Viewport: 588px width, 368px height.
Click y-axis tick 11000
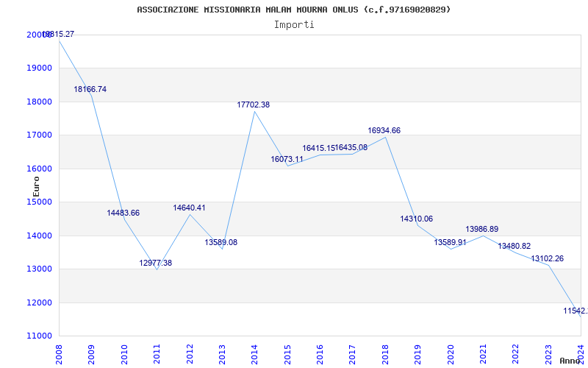[x=39, y=336]
